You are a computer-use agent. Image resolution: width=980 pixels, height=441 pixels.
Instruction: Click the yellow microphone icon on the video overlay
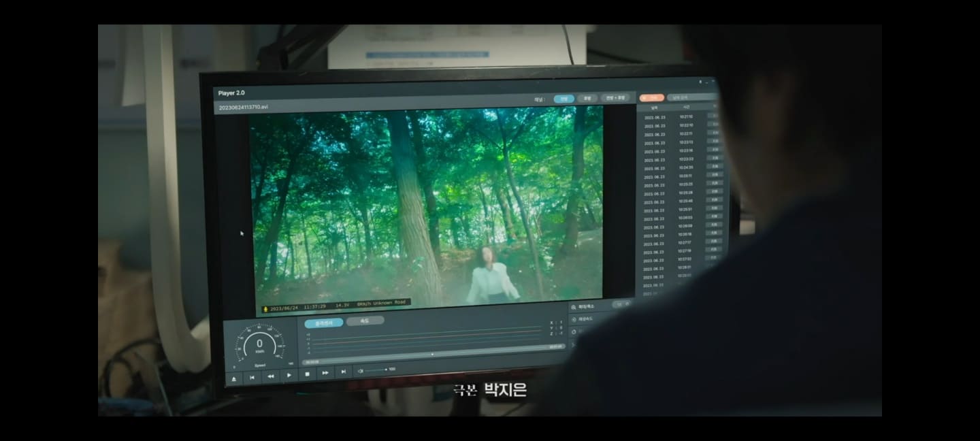click(265, 309)
